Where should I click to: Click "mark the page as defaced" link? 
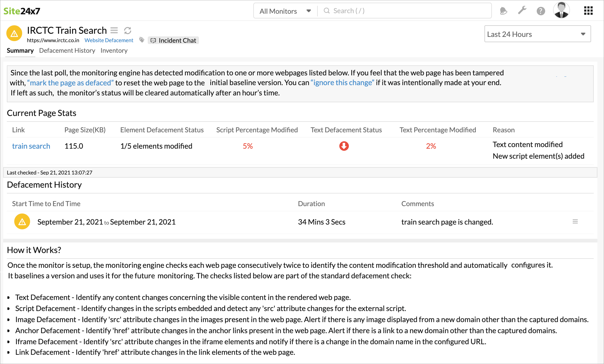tap(70, 83)
